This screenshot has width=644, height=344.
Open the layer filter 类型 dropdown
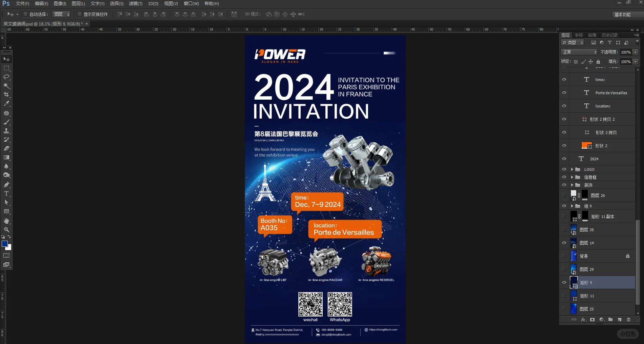pyautogui.click(x=573, y=43)
